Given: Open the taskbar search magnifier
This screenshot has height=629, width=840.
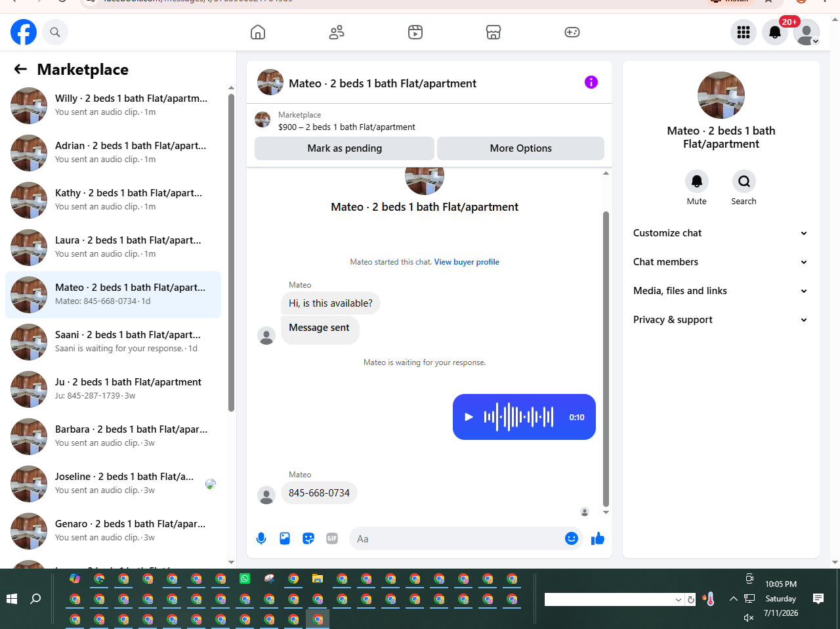Looking at the screenshot, I should (36, 599).
